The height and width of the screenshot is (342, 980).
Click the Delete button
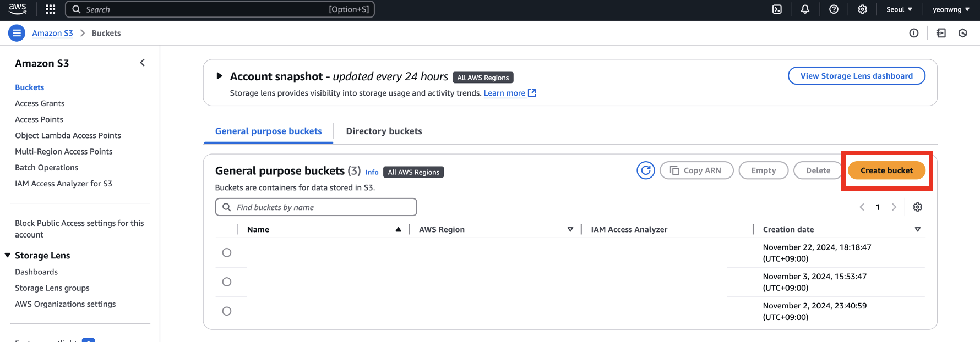tap(818, 170)
